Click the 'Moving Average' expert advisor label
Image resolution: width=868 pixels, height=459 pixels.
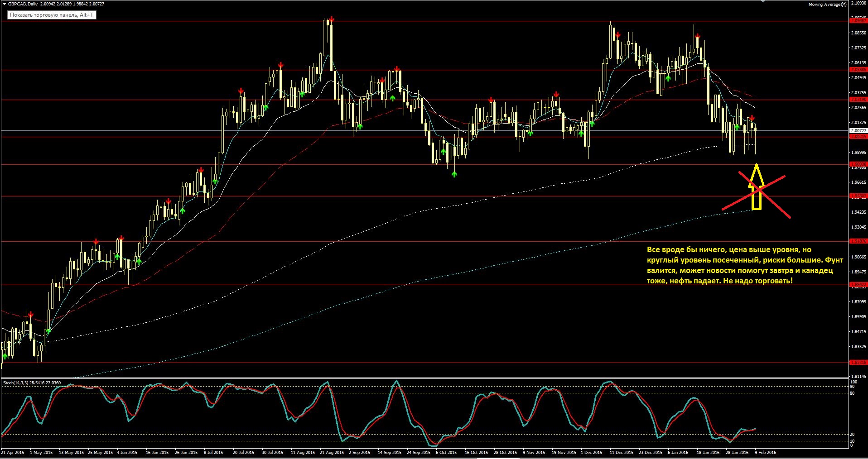(825, 5)
